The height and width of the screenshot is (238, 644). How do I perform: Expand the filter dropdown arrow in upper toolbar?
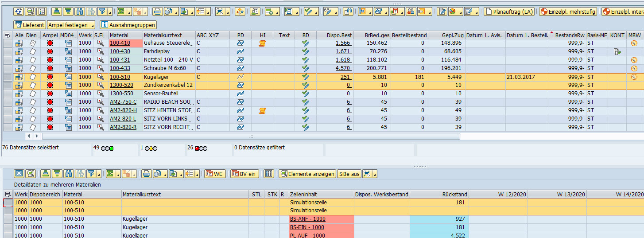pyautogui.click(x=109, y=12)
